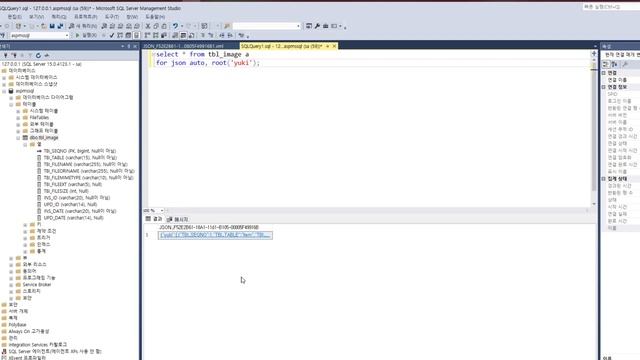
Task: Execute the query with 실행(X)
Action: pos(86,36)
